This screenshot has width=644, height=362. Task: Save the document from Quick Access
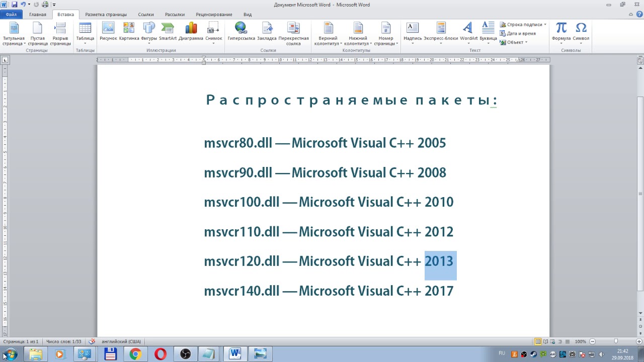coord(14,5)
